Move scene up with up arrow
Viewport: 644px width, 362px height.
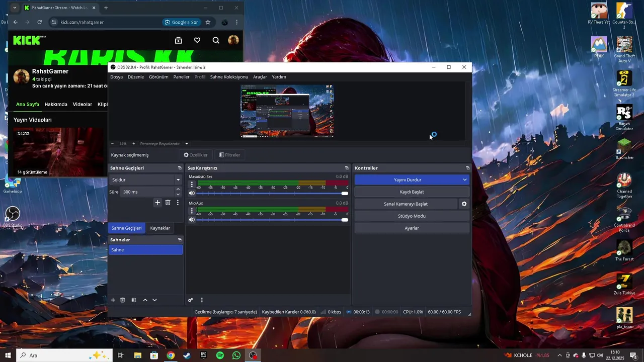[x=145, y=300]
